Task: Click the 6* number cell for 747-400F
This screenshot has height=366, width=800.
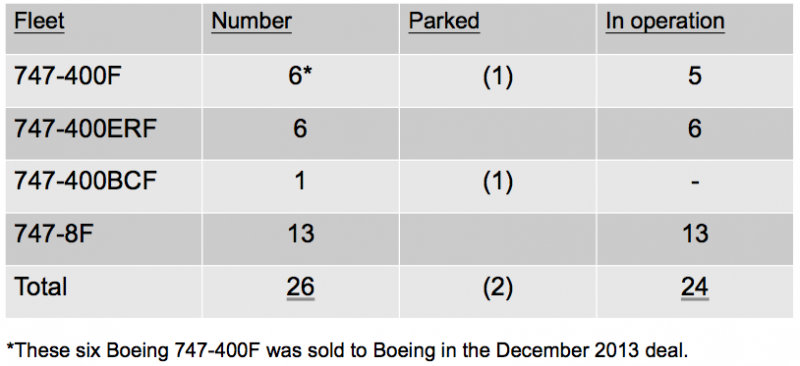Action: [x=300, y=77]
